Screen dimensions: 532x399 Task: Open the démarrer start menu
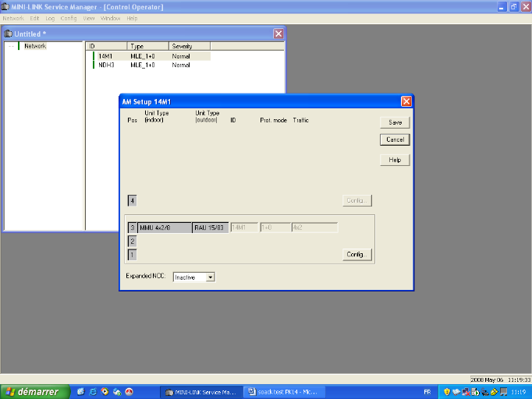[35, 392]
